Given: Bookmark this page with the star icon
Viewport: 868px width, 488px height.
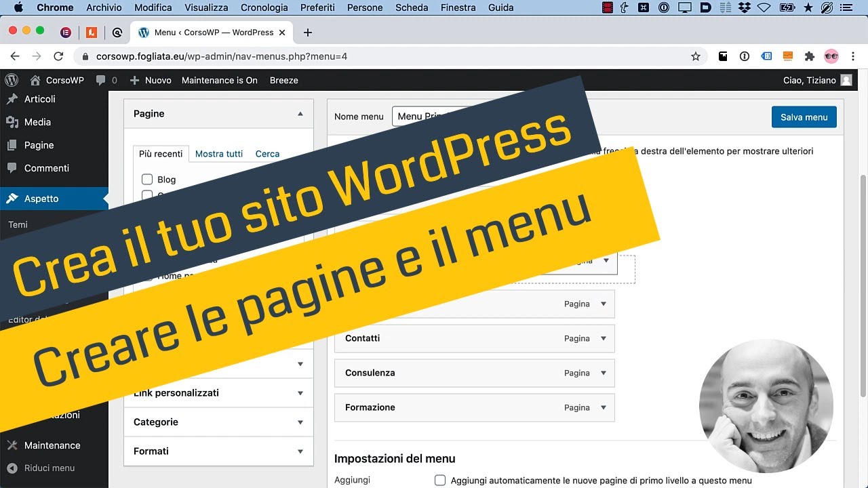Looking at the screenshot, I should point(696,56).
